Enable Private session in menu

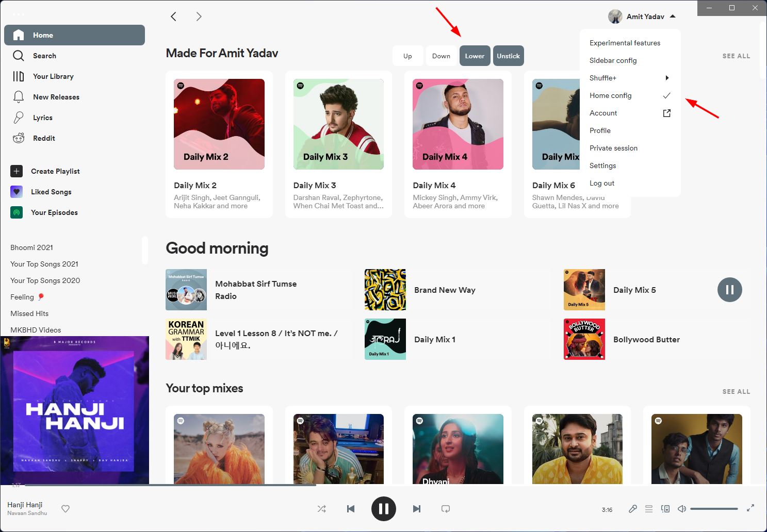coord(630,148)
